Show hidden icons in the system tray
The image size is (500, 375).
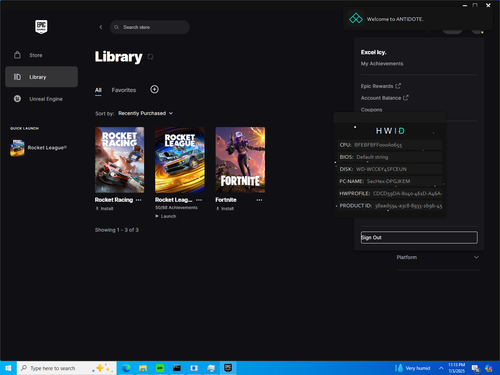pos(441,368)
